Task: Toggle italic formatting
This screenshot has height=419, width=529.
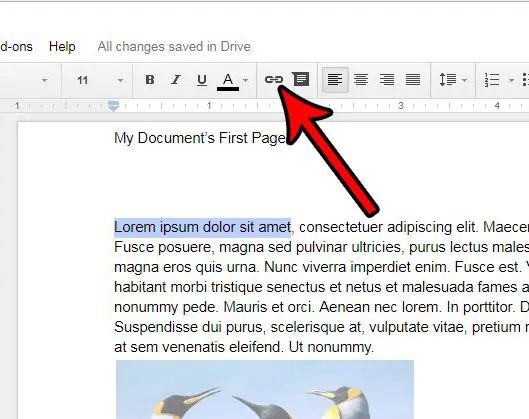Action: pos(175,80)
